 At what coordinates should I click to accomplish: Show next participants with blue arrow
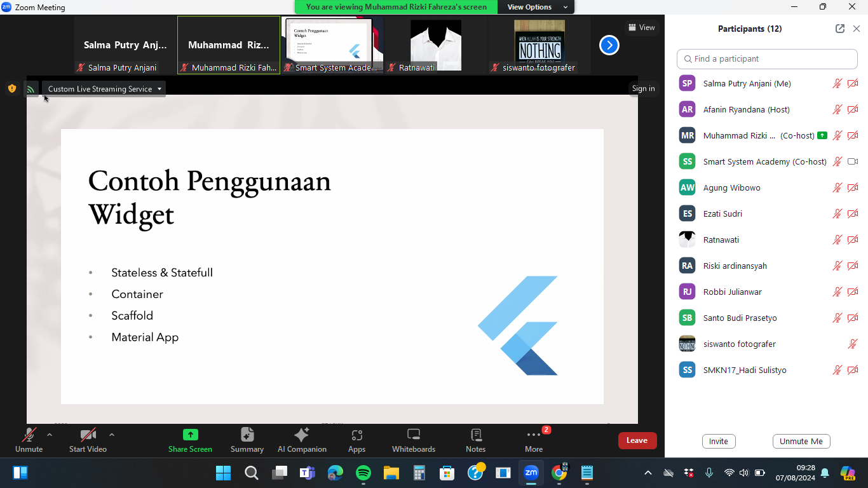click(609, 45)
